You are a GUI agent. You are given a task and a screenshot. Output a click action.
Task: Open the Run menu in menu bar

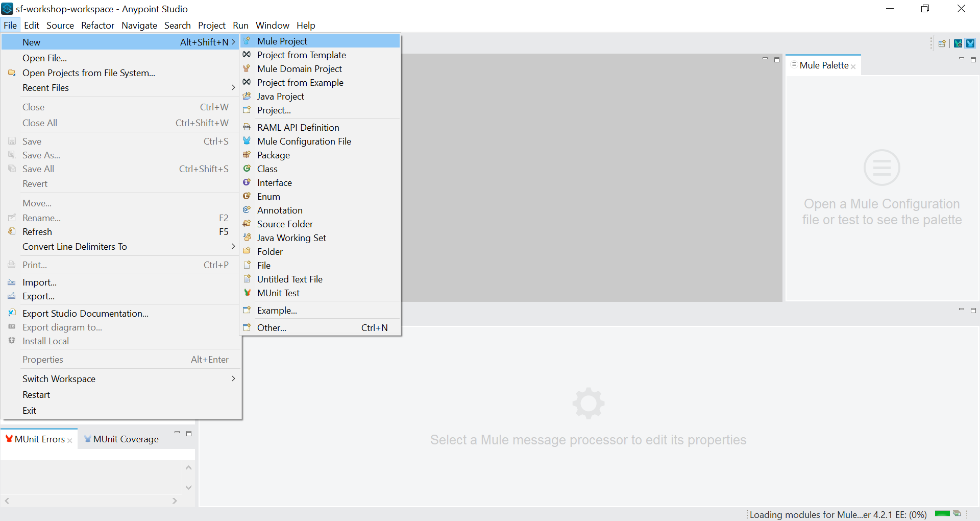[x=240, y=26]
